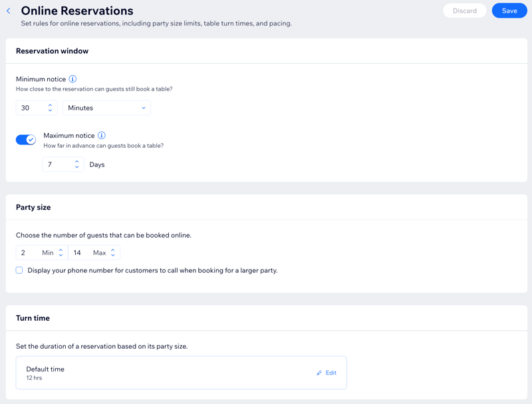Click the Turn time section heading
Viewport: 532px width, 404px height.
pos(33,318)
